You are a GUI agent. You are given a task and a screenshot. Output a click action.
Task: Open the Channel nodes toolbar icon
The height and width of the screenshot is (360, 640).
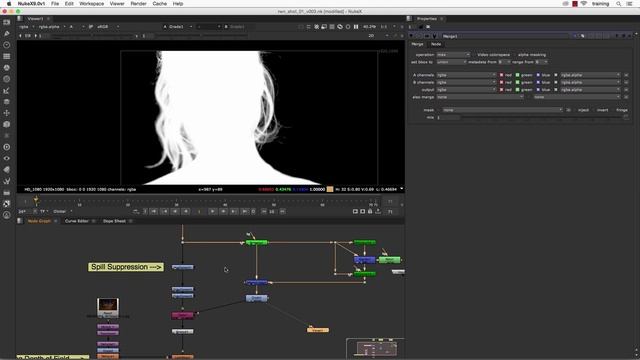(7, 56)
